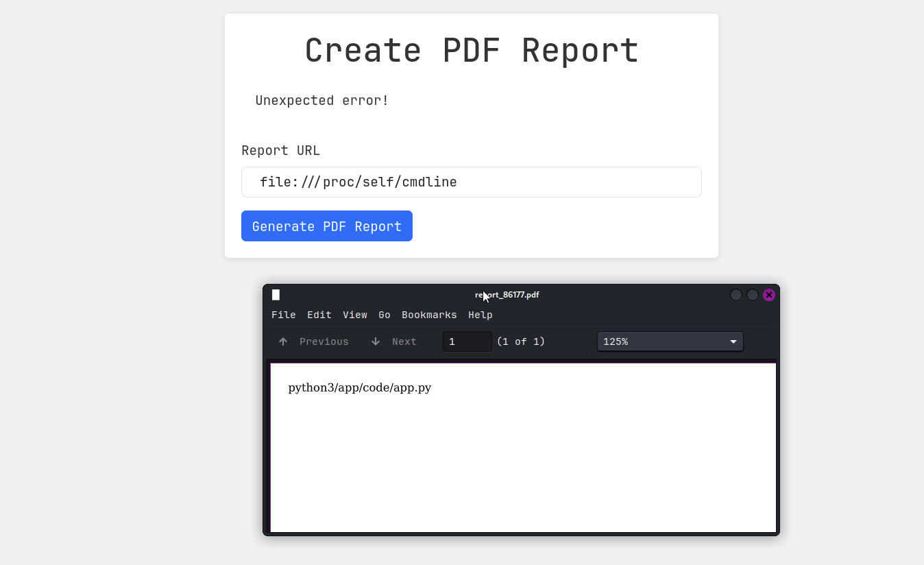Open the Go menu

coord(385,315)
